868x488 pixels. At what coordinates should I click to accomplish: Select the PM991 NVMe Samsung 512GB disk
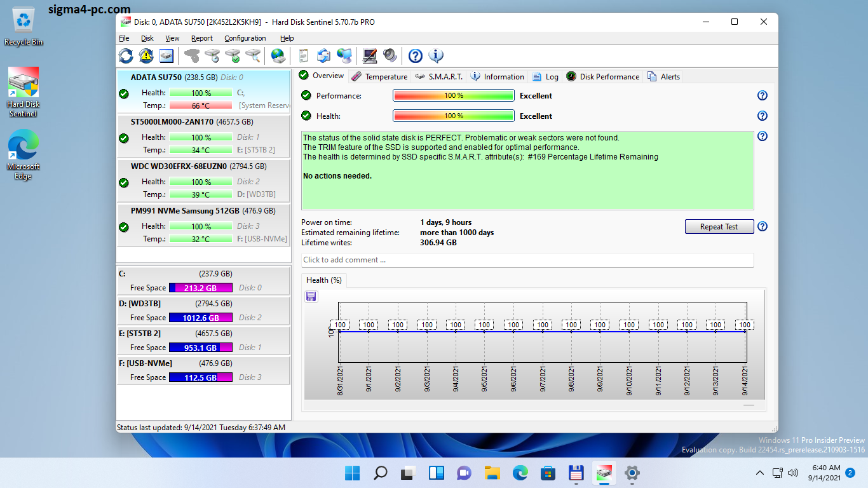pyautogui.click(x=203, y=225)
